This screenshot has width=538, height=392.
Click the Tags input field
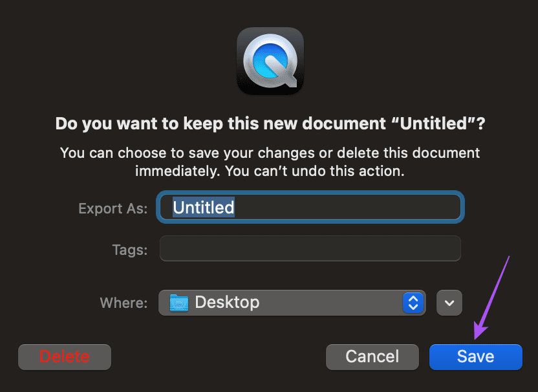310,248
